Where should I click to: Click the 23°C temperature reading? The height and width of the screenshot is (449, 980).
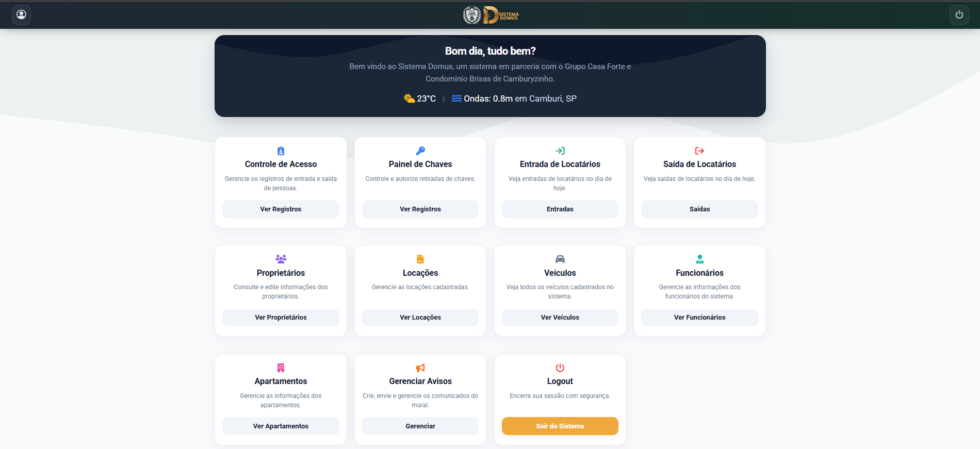click(427, 98)
